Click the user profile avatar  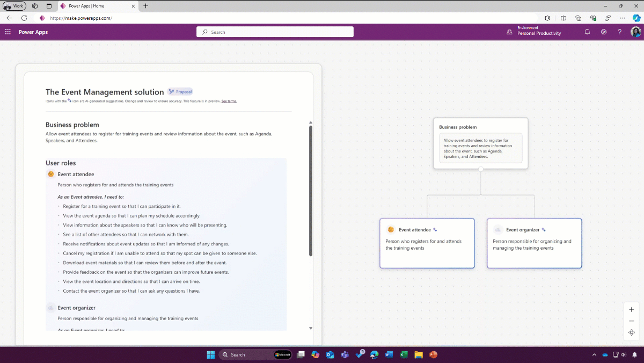click(x=635, y=32)
